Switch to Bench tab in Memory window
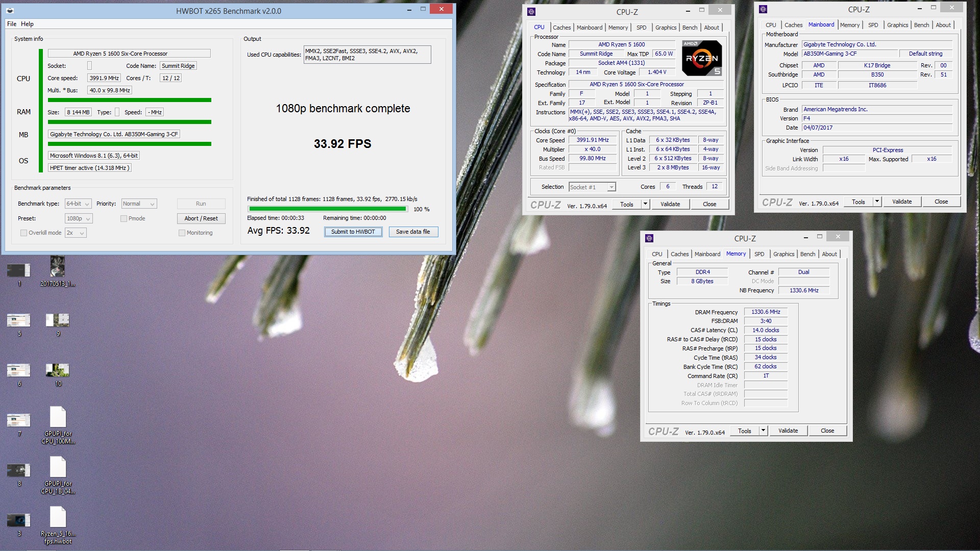Screen dimensions: 980x551 [807, 254]
